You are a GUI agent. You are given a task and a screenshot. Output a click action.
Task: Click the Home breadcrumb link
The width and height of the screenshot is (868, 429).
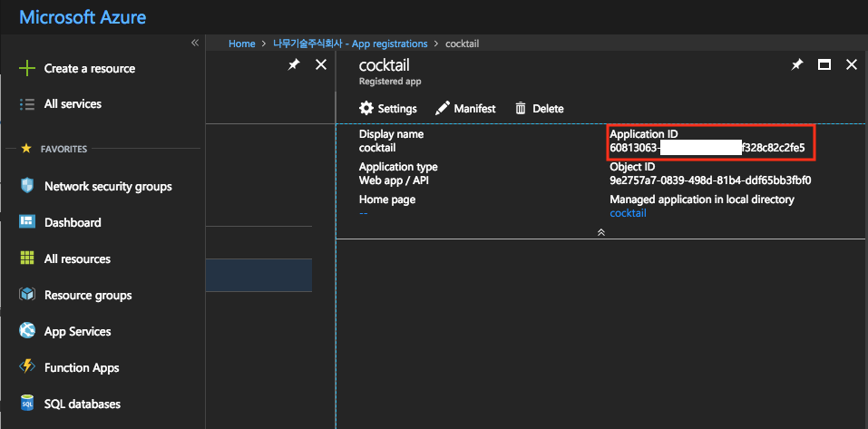[241, 44]
